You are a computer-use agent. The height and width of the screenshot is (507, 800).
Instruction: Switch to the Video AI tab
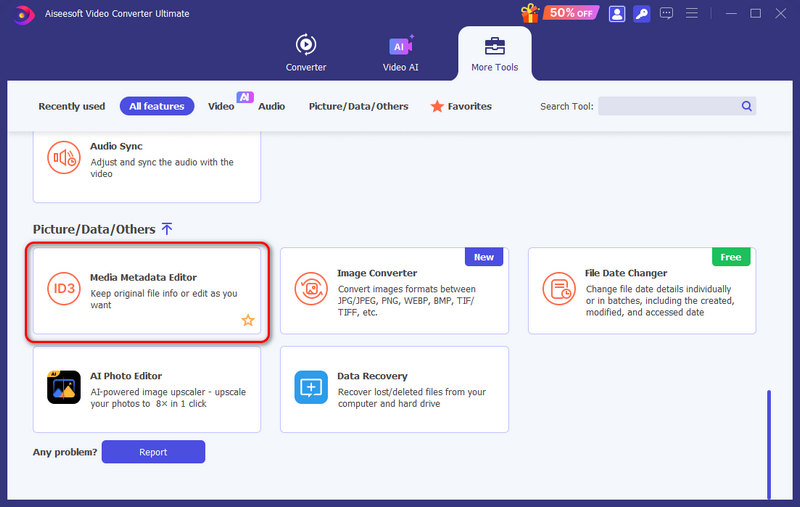coord(400,53)
